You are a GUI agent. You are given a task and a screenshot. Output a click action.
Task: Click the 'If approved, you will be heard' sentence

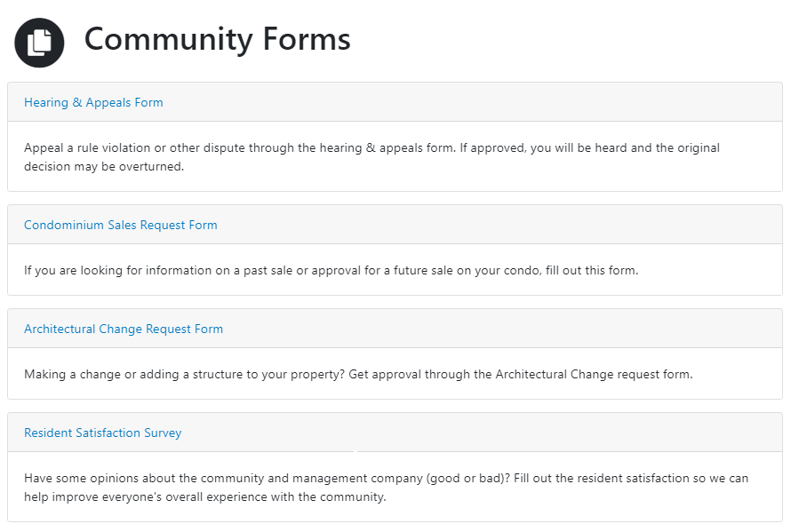click(590, 147)
